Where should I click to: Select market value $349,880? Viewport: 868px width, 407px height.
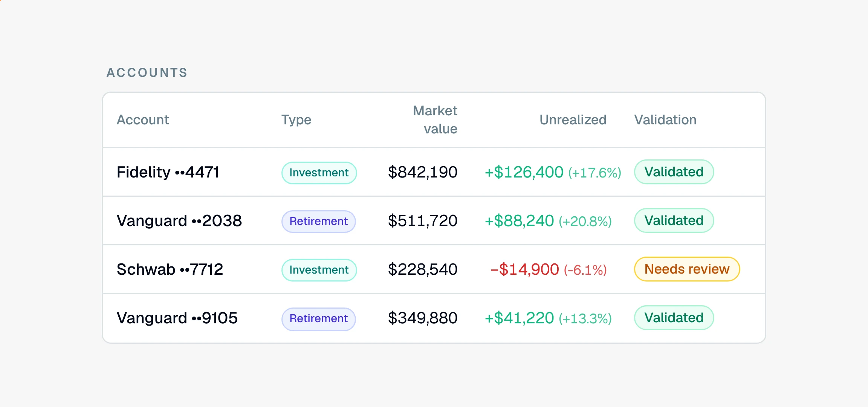[x=423, y=318]
